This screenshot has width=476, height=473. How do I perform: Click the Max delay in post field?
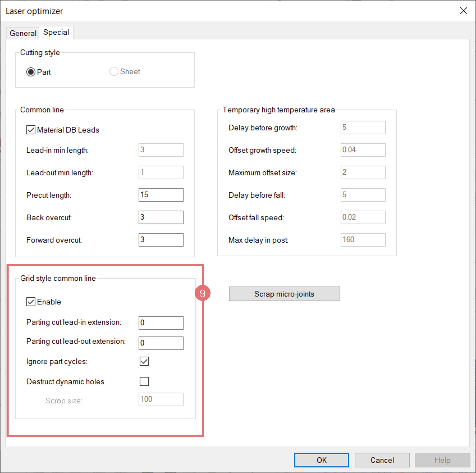(363, 240)
